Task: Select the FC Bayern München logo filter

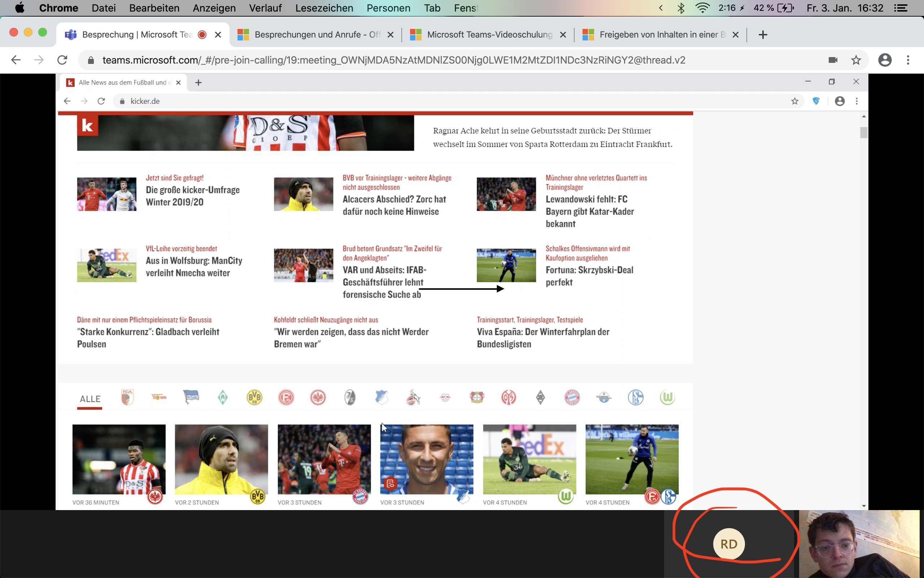Action: tap(572, 398)
